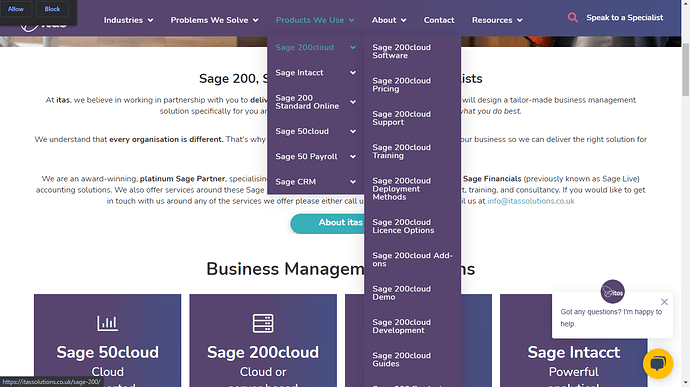
Task: Expand the Sage 50 Payroll submenu chevron
Action: (353, 156)
